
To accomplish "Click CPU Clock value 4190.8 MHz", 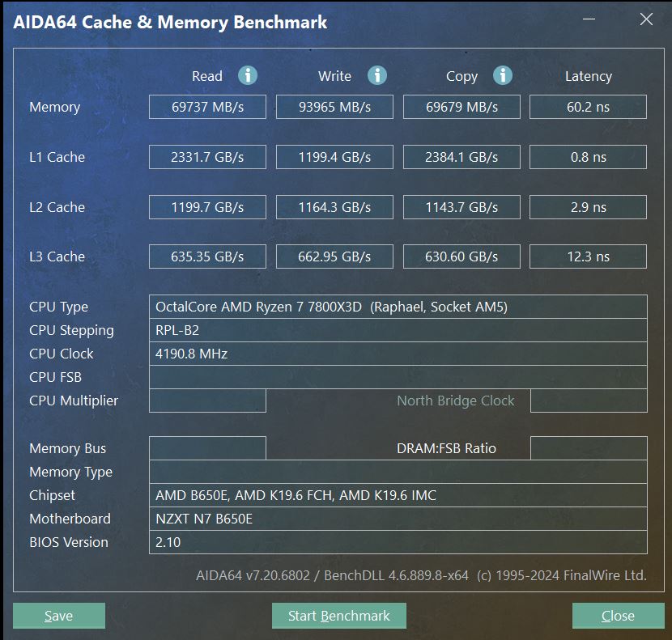I will (398, 354).
